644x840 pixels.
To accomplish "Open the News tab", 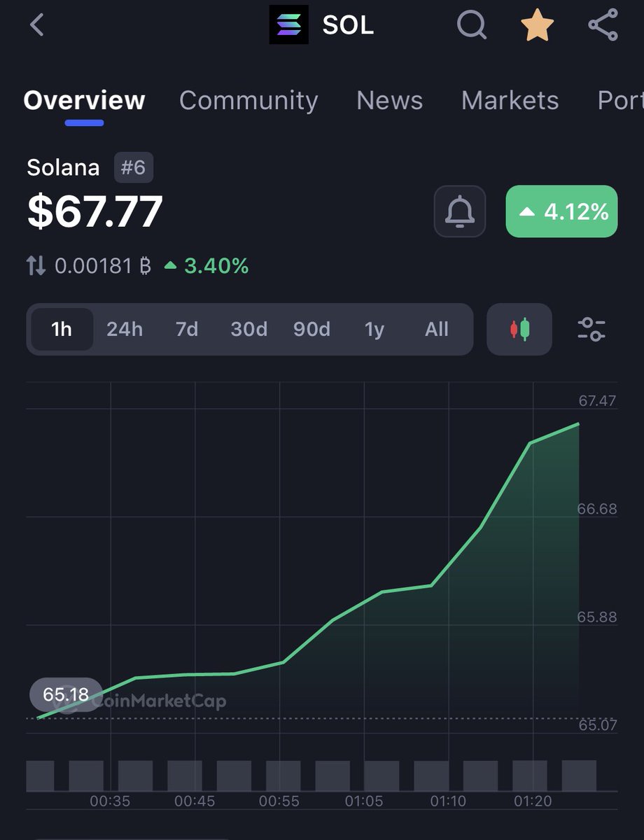I will click(x=389, y=101).
